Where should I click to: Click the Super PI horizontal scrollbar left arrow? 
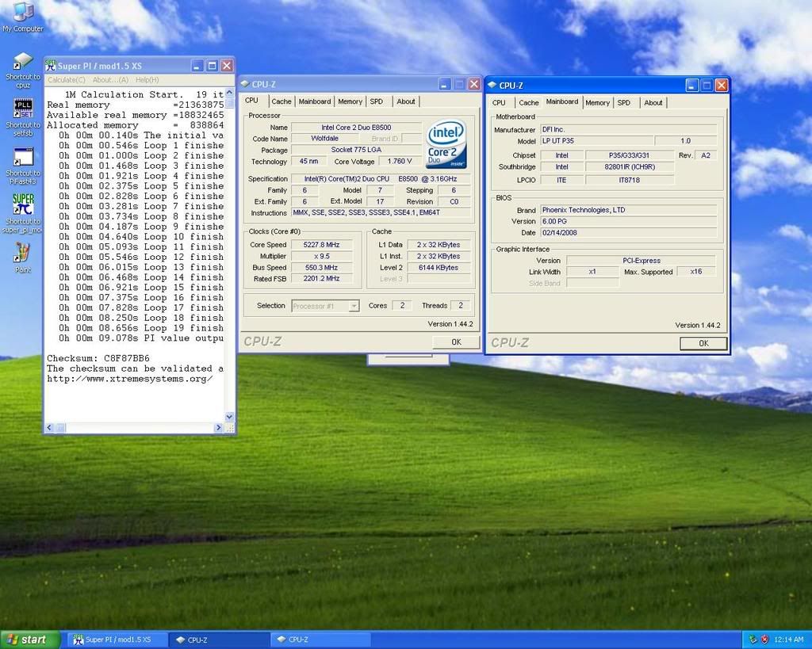(50, 427)
